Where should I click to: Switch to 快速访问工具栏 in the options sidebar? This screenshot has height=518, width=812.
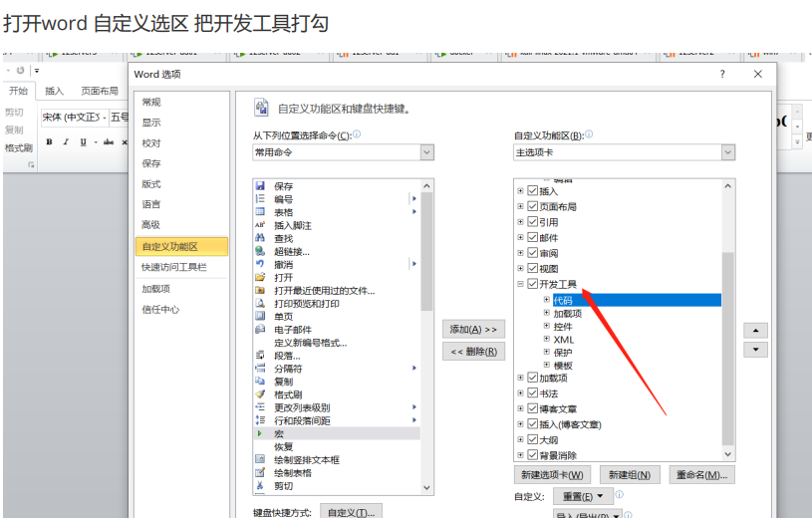click(x=174, y=267)
